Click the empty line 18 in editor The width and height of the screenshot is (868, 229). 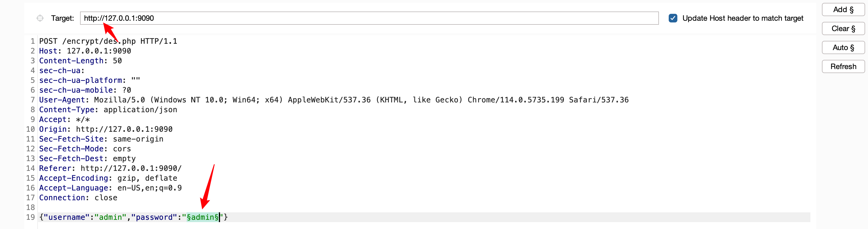tap(424, 207)
